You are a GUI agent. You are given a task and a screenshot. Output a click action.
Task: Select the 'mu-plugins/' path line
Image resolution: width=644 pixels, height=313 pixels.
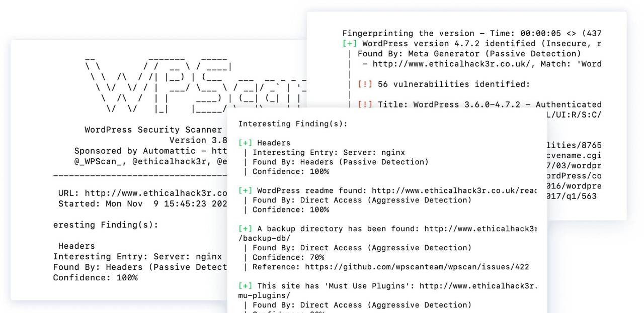[264, 295]
